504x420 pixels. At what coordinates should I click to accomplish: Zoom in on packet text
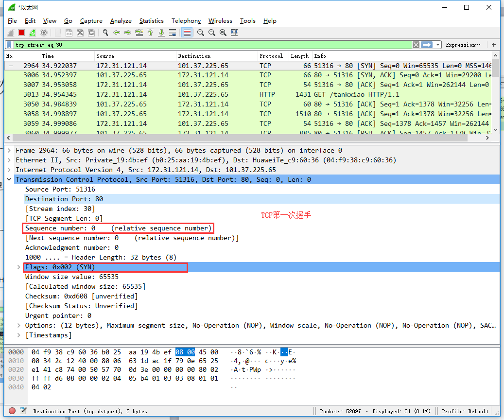pyautogui.click(x=200, y=33)
